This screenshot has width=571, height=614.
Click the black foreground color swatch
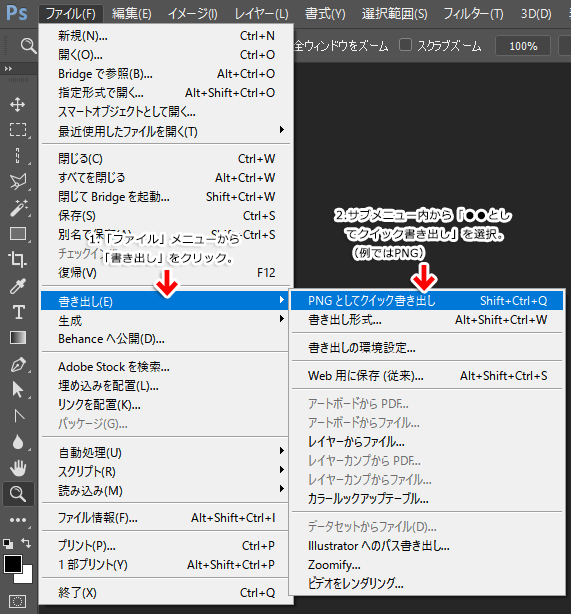pyautogui.click(x=13, y=564)
